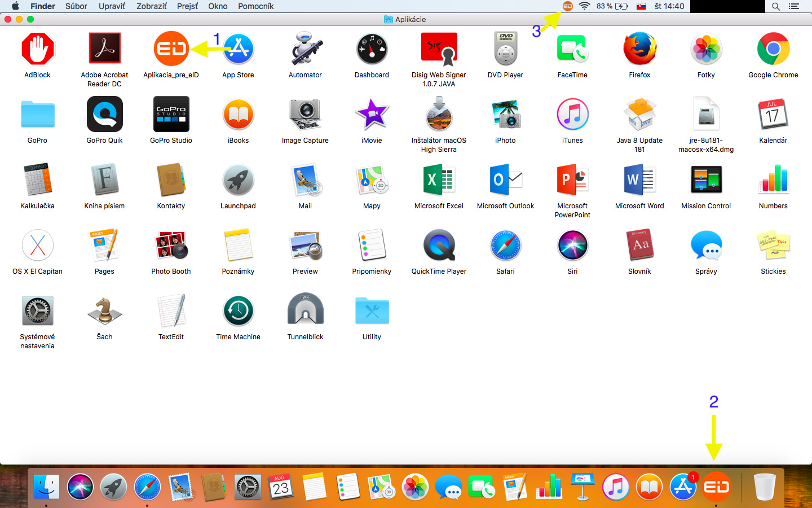
Task: Open the Firefox browser icon
Action: tap(639, 49)
